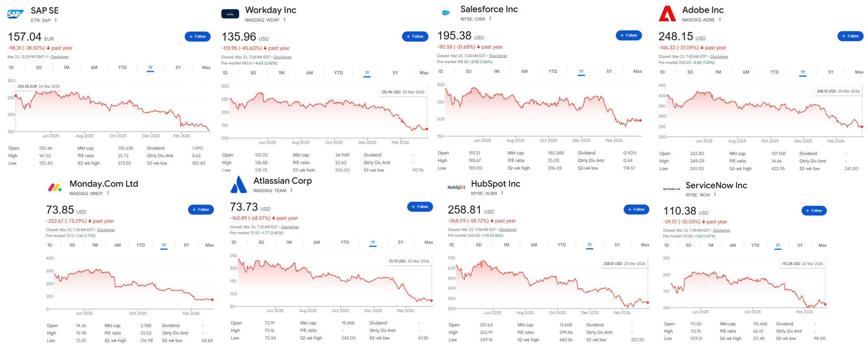Click the Workday company logo
868x349 pixels.
[230, 13]
